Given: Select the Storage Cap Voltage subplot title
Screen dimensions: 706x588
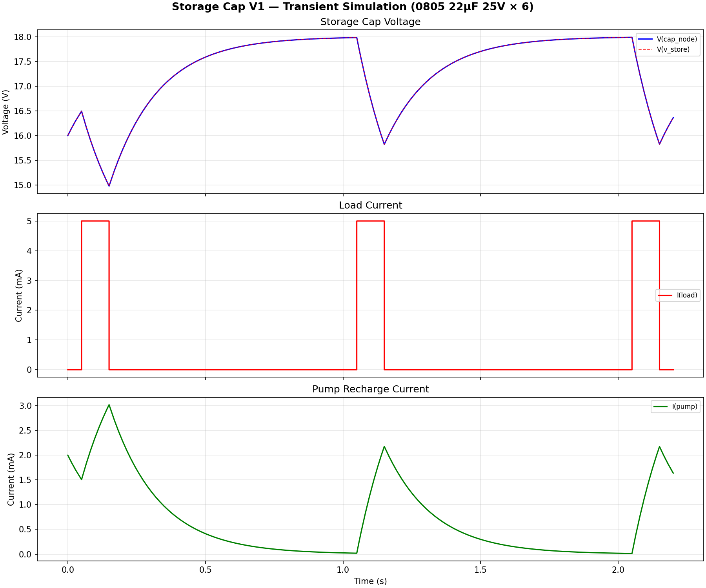Looking at the screenshot, I should click(x=370, y=22).
